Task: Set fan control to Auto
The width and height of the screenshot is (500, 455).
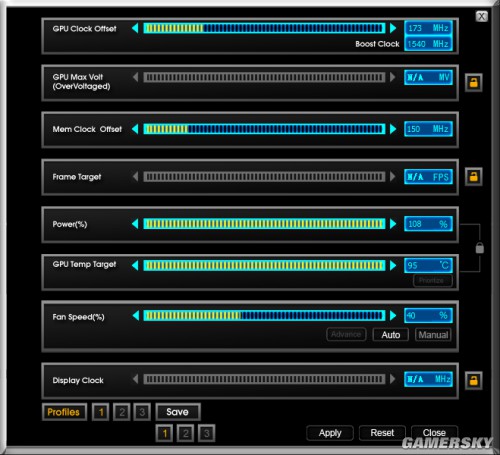Action: pos(391,335)
